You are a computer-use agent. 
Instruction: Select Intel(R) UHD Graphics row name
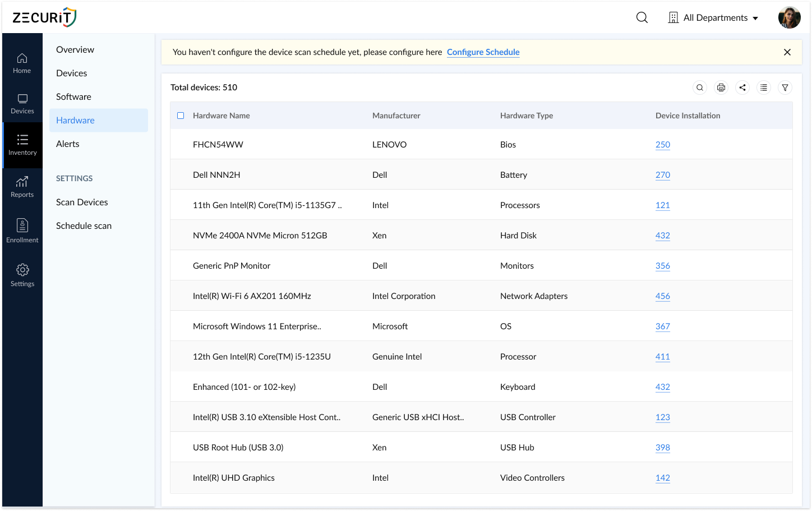234,478
